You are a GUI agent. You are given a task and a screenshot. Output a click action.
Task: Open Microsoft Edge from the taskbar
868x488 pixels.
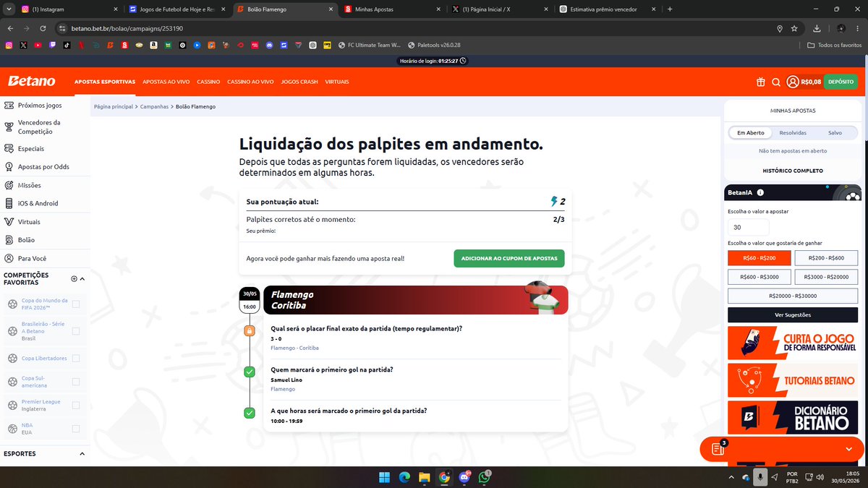(404, 477)
